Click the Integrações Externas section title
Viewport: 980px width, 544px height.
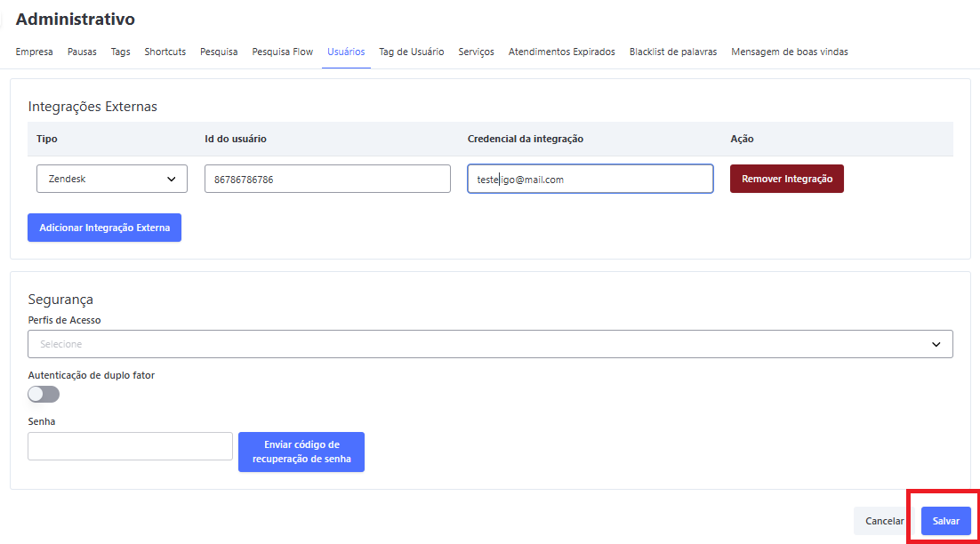point(92,106)
